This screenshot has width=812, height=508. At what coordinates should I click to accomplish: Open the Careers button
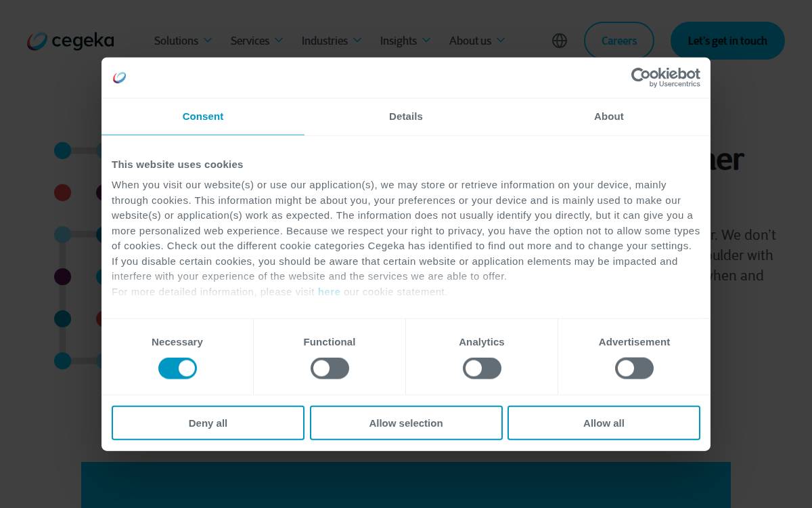pos(619,41)
